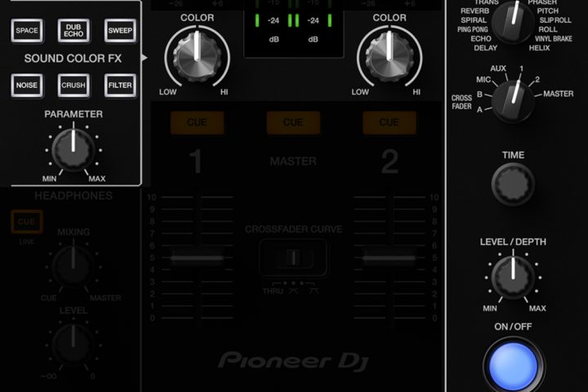Image resolution: width=588 pixels, height=392 pixels.
Task: Click the channel 2 fader handle
Action: point(390,257)
